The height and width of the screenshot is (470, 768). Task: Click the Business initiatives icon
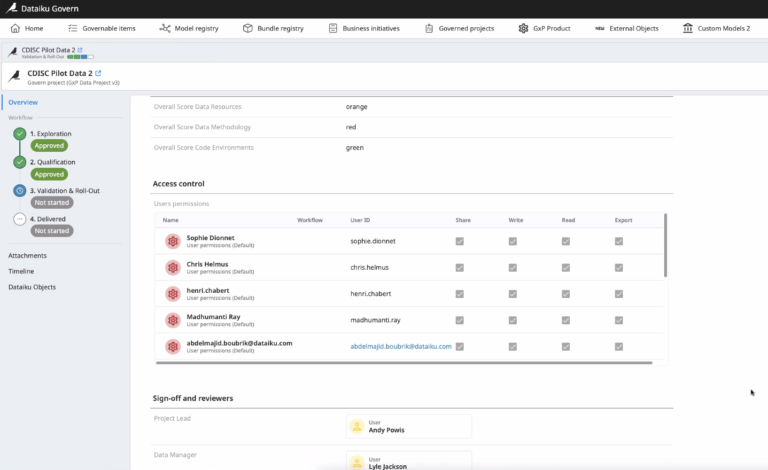click(333, 28)
